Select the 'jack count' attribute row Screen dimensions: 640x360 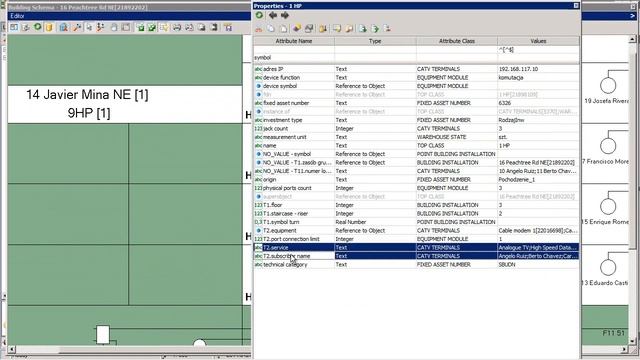(416, 129)
